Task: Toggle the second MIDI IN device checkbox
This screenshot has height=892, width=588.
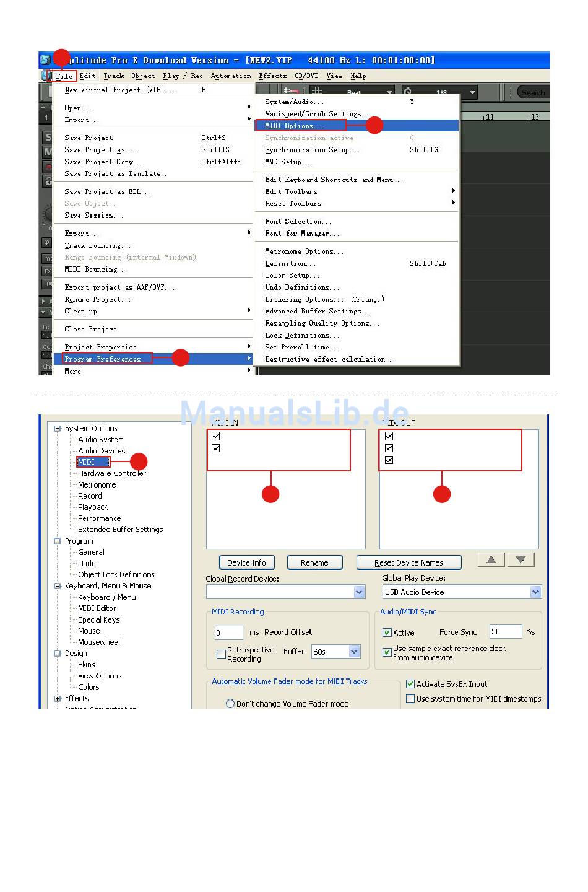Action: click(216, 448)
